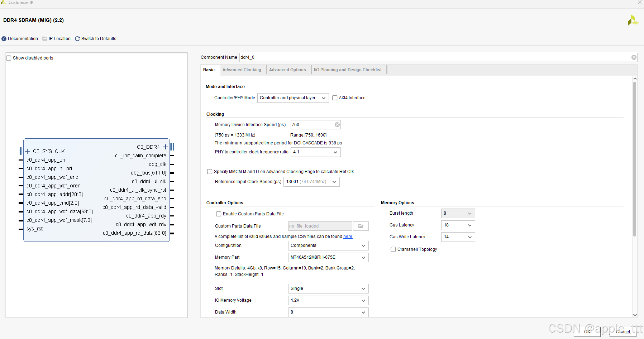
Task: Enable Custom Parts Data File checkbox
Action: tap(219, 214)
